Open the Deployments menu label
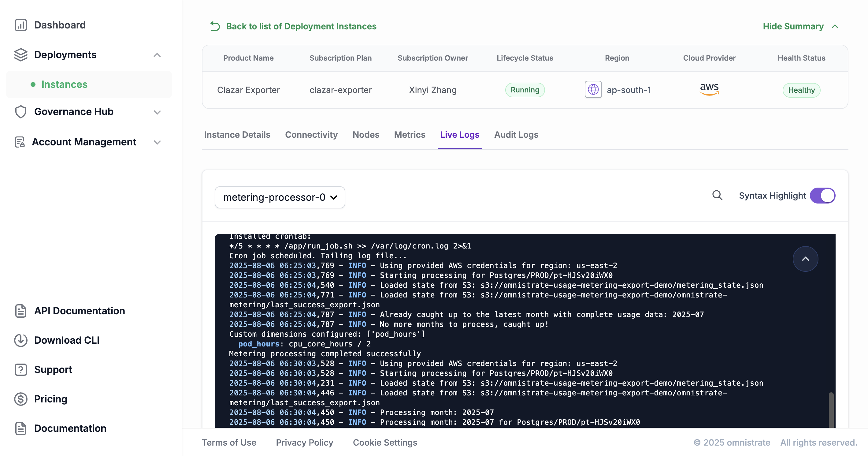Screen dimensions: 868x456 65,55
